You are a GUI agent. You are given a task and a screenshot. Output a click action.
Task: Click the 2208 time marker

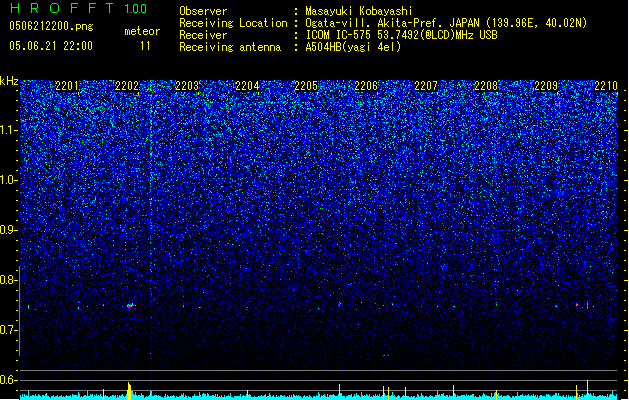point(486,86)
